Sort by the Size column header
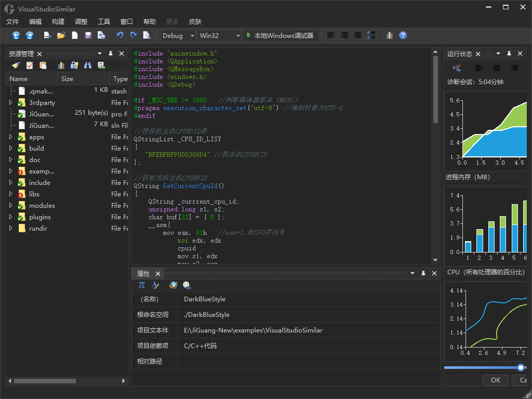The width and height of the screenshot is (532, 399). coord(83,79)
